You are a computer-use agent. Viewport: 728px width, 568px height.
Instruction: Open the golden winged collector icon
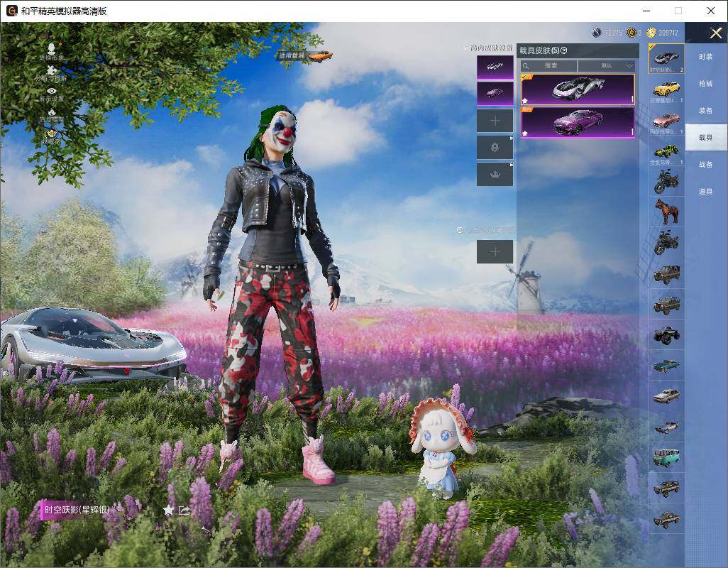pyautogui.click(x=50, y=136)
